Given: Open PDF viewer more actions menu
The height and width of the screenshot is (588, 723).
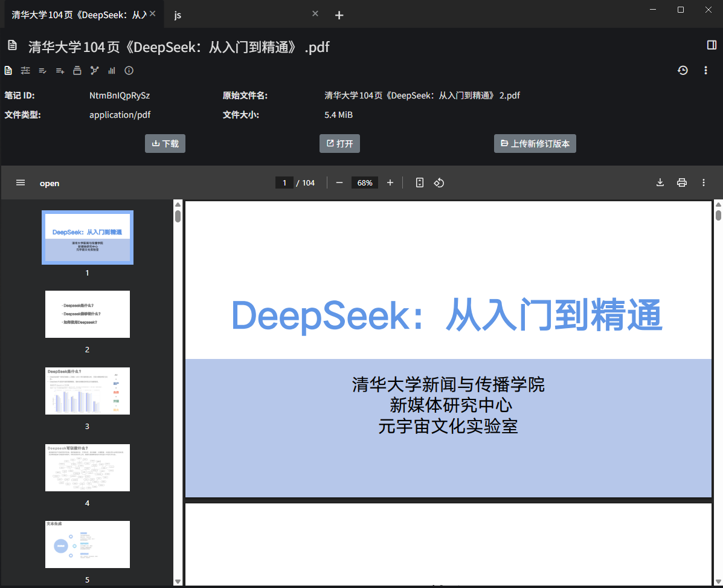Looking at the screenshot, I should (x=704, y=183).
